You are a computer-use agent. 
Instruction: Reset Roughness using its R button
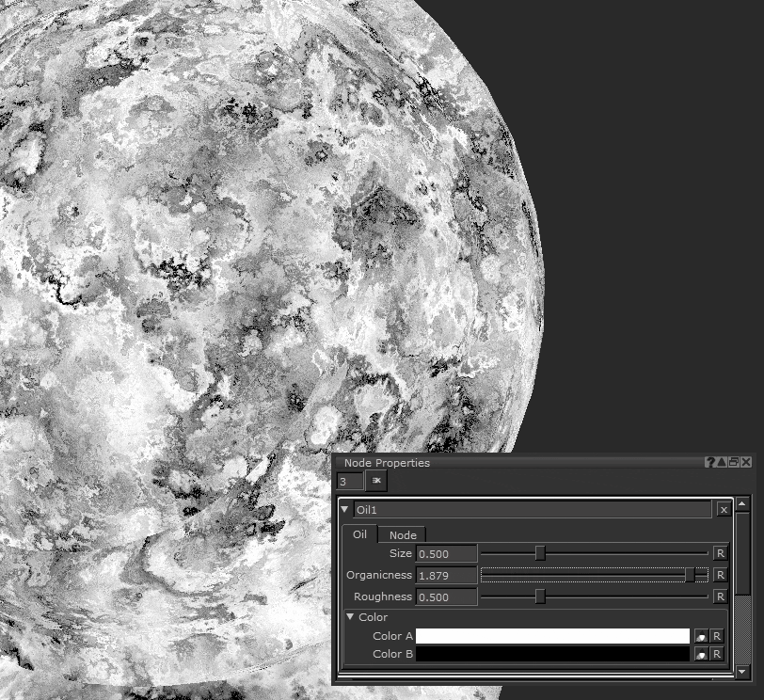[x=720, y=597]
